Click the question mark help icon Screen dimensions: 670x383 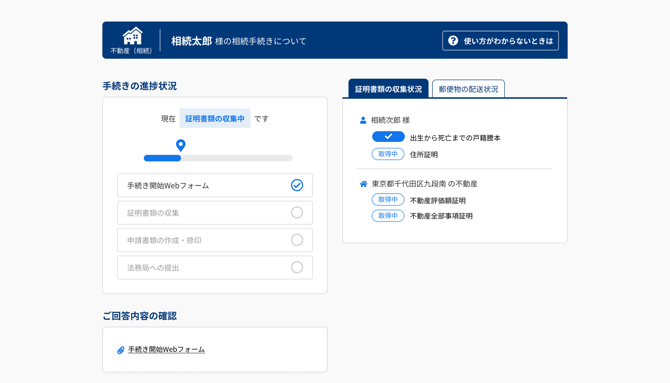pyautogui.click(x=453, y=41)
